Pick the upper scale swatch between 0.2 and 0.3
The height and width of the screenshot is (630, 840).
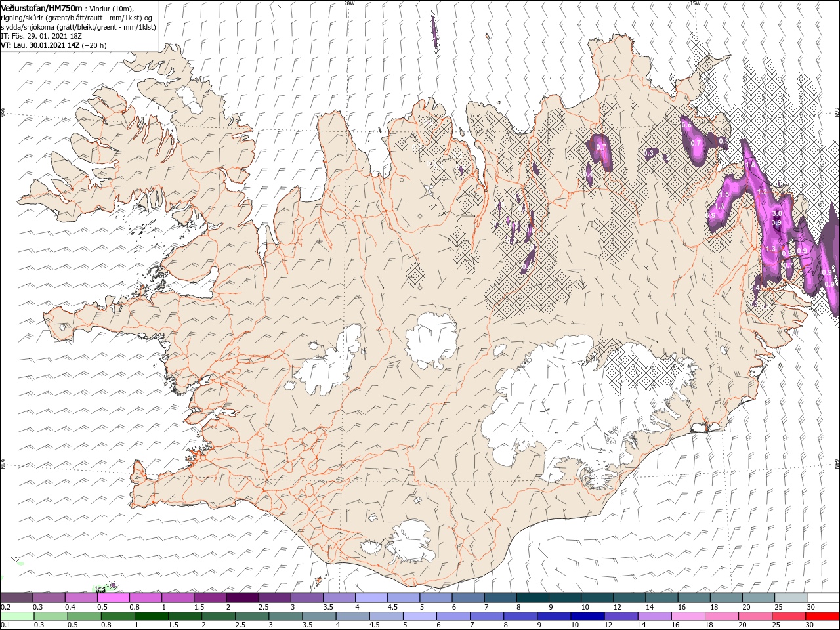tap(16, 598)
